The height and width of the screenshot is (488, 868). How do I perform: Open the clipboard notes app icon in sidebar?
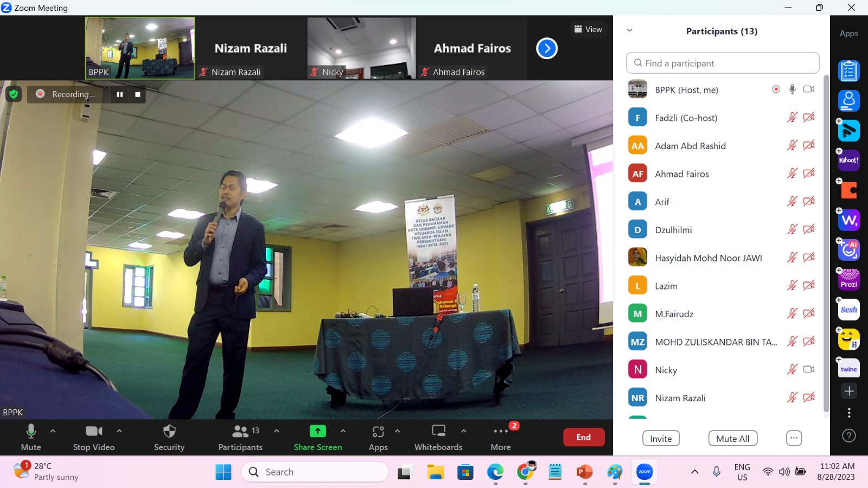(x=849, y=71)
